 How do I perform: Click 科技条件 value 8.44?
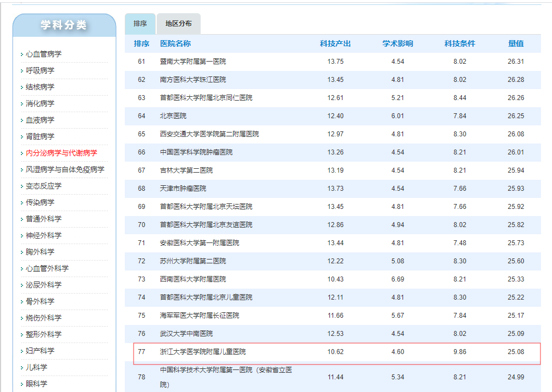(x=460, y=98)
